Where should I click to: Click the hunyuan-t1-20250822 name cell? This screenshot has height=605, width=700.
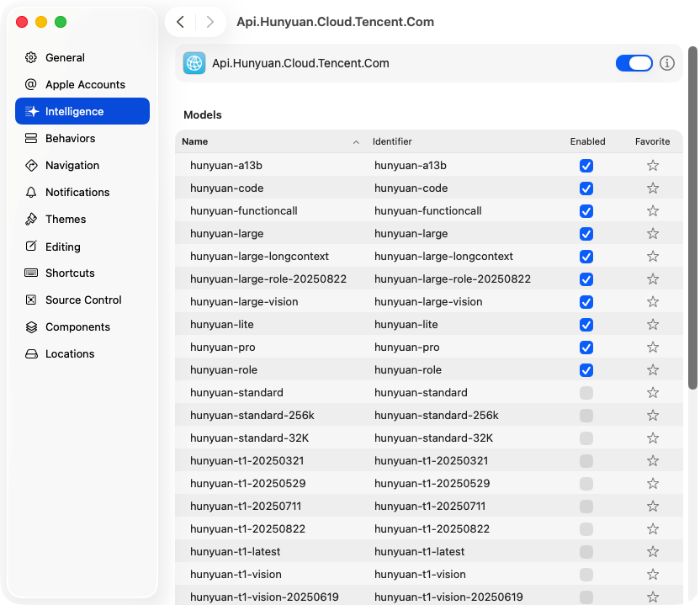pos(247,529)
